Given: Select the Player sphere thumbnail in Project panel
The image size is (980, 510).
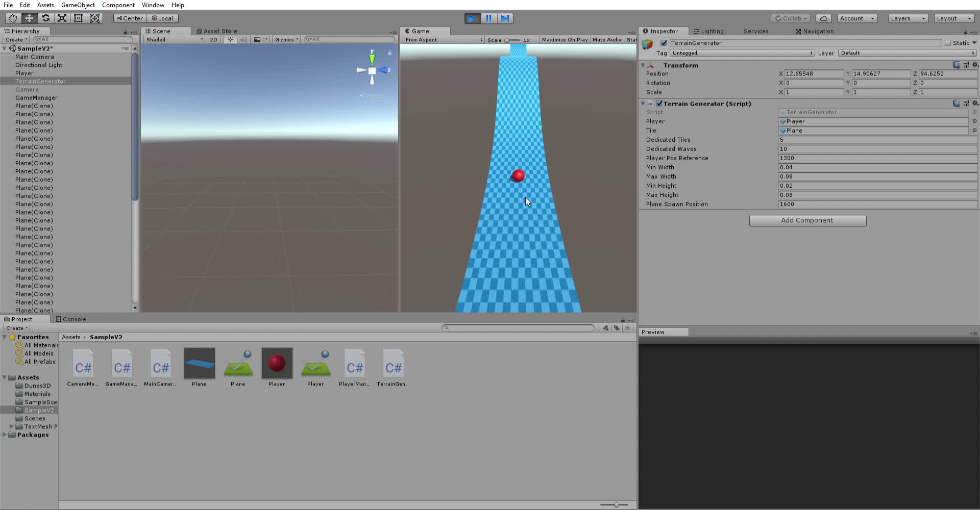Looking at the screenshot, I should tap(277, 363).
